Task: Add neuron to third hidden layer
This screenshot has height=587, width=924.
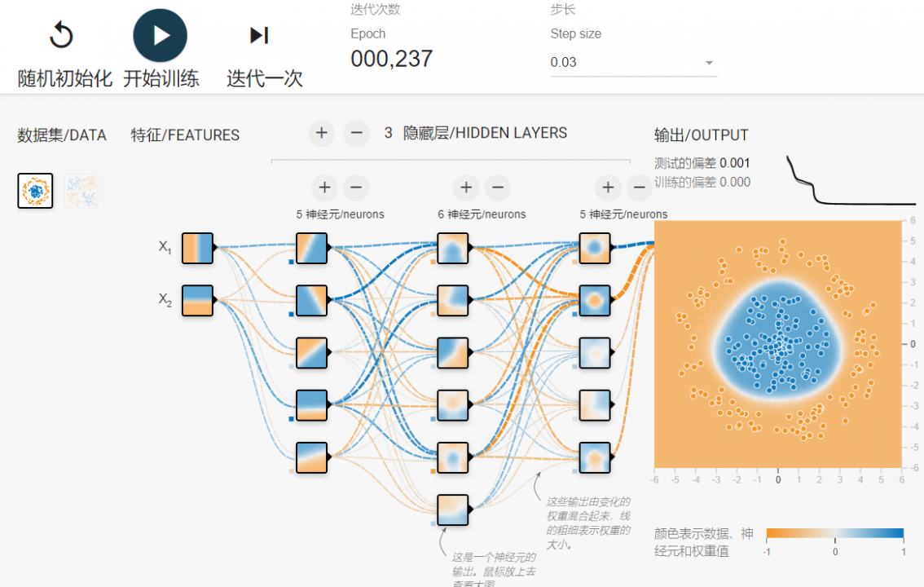Action: tap(608, 188)
